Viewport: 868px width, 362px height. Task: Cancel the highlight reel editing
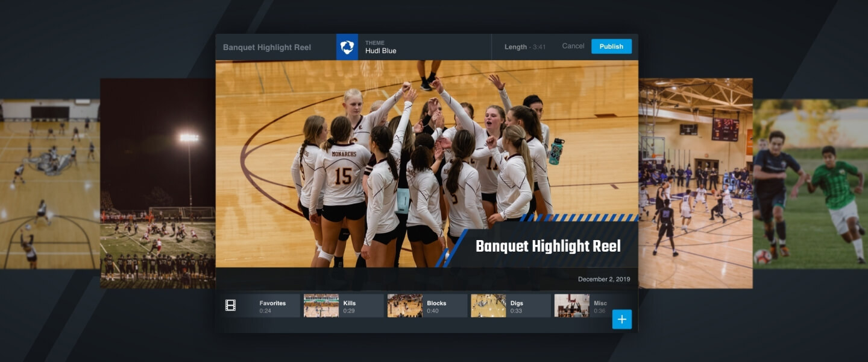pos(573,46)
